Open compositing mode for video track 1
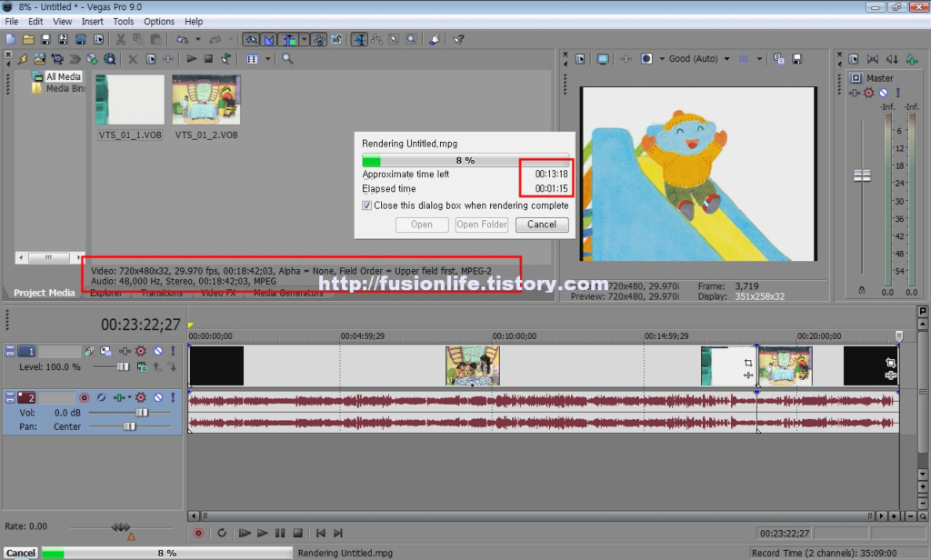This screenshot has width=931, height=560. (x=142, y=367)
